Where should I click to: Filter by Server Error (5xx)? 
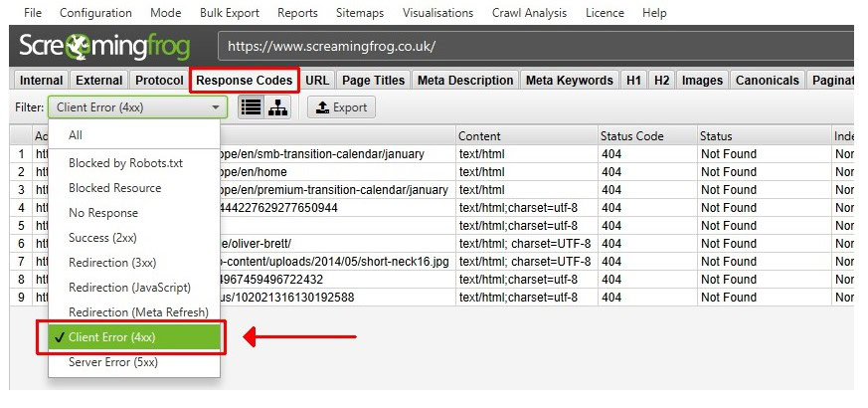(x=134, y=362)
